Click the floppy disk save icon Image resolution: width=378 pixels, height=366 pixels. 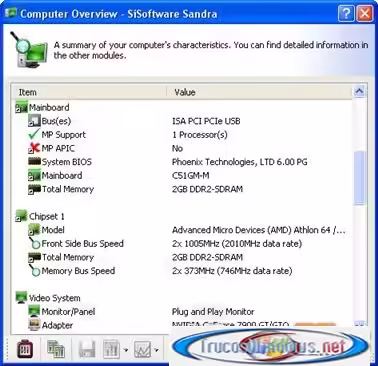coord(87,349)
